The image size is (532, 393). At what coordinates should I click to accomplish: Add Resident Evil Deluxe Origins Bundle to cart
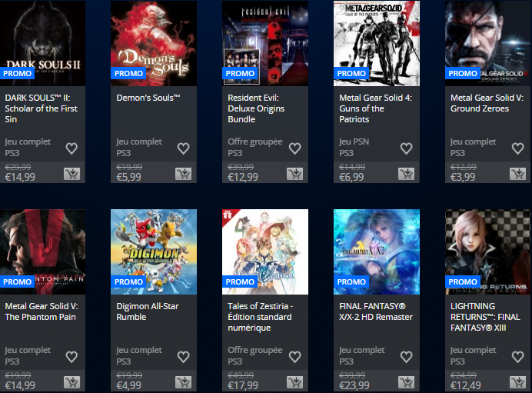294,174
